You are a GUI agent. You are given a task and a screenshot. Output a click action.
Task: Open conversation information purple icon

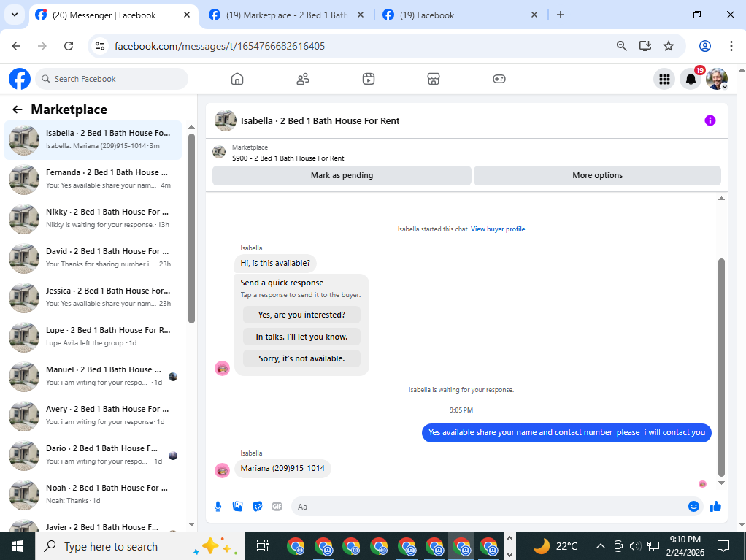coord(710,120)
